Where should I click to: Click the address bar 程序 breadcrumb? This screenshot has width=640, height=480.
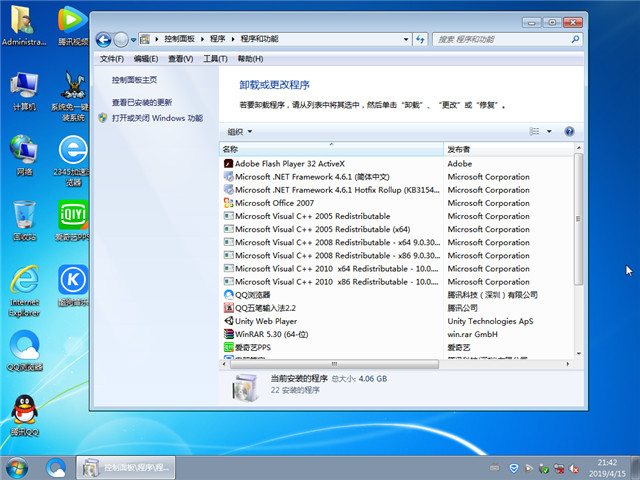pos(218,39)
